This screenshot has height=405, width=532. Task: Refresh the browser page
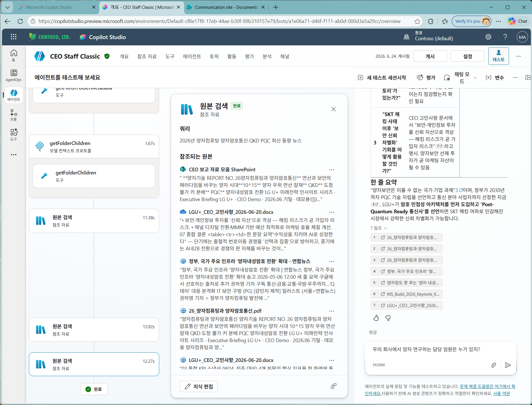coord(20,21)
